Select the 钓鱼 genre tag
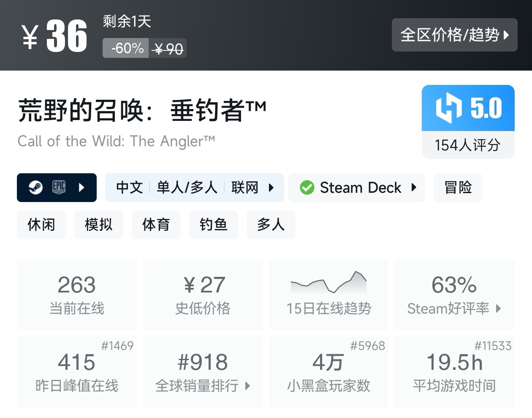Image resolution: width=532 pixels, height=418 pixels. pyautogui.click(x=214, y=224)
